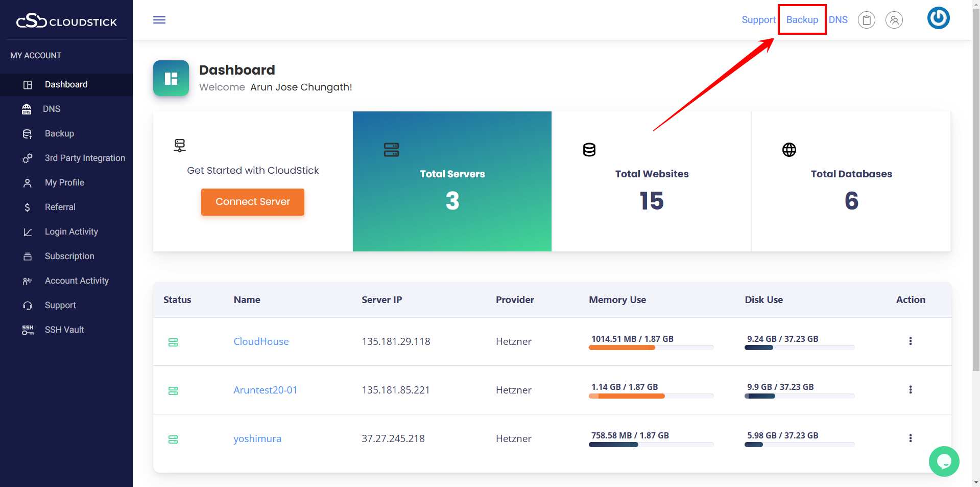Open action menu for CloudHouse server
This screenshot has width=980, height=487.
click(910, 341)
